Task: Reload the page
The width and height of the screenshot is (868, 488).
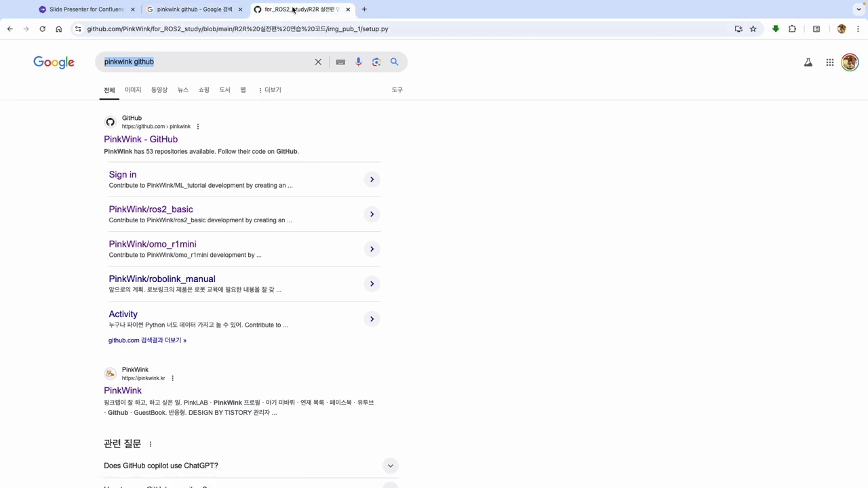Action: coord(42,29)
